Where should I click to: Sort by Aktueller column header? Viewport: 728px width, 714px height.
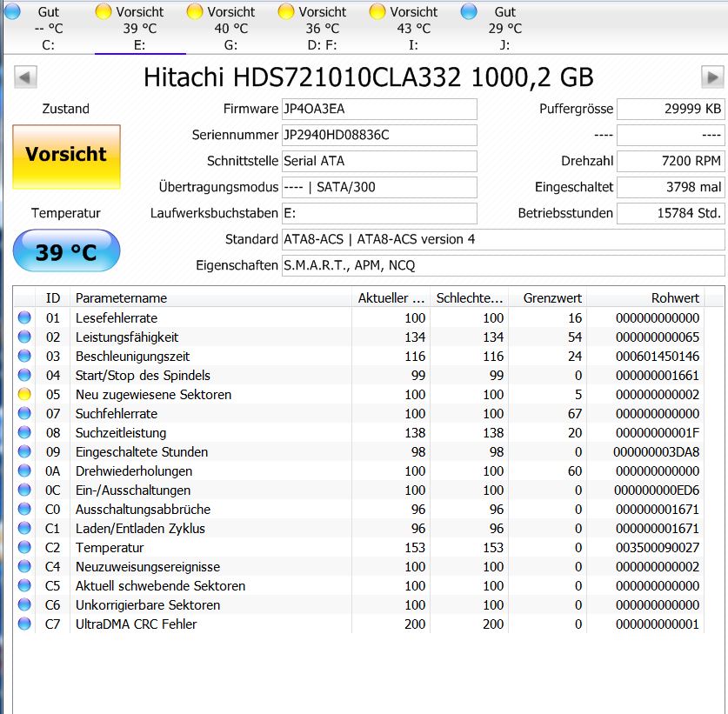(391, 297)
